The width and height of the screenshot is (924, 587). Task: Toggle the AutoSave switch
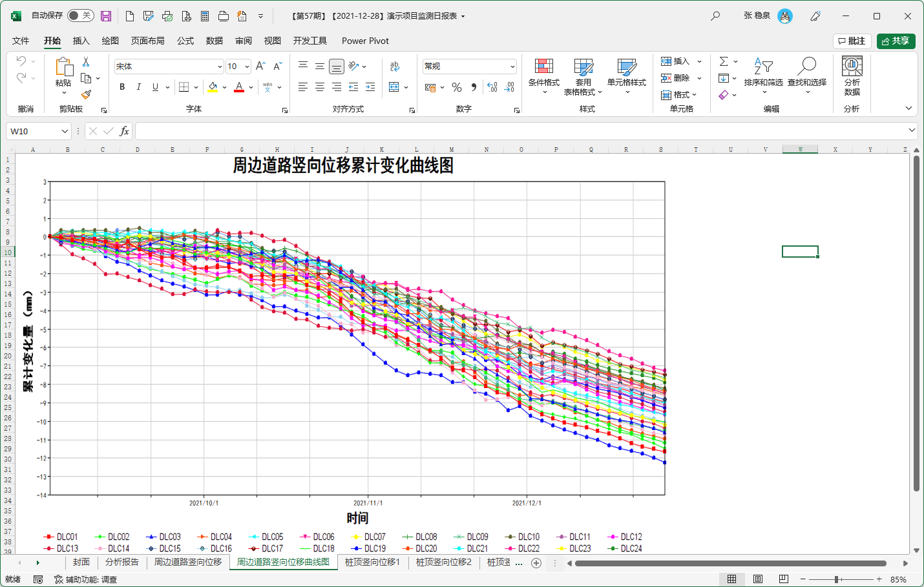click(81, 15)
